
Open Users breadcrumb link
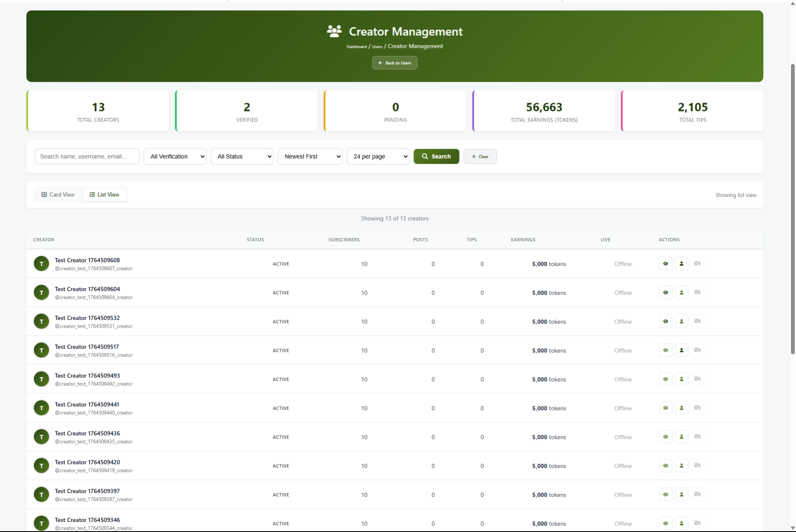coord(377,47)
